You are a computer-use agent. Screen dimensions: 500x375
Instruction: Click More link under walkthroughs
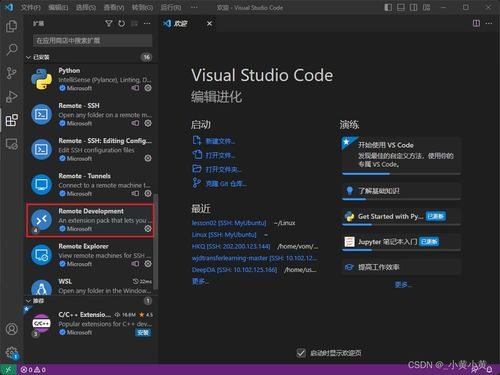pyautogui.click(x=403, y=285)
